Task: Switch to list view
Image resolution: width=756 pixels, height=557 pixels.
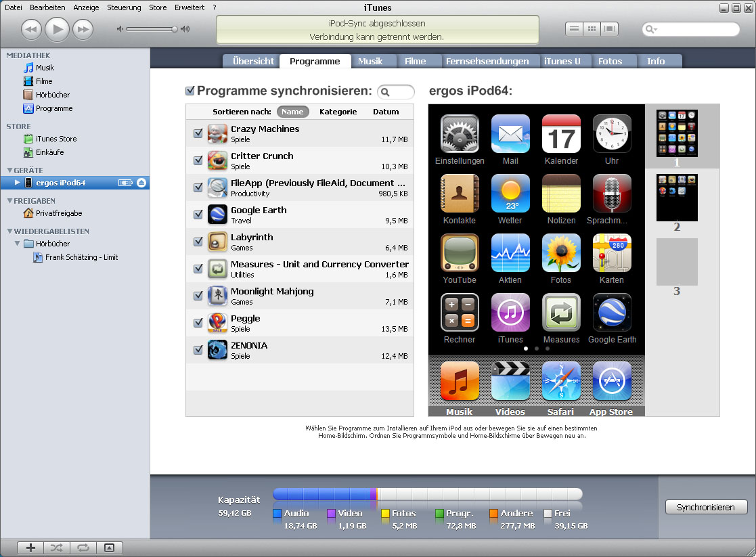Action: [574, 29]
